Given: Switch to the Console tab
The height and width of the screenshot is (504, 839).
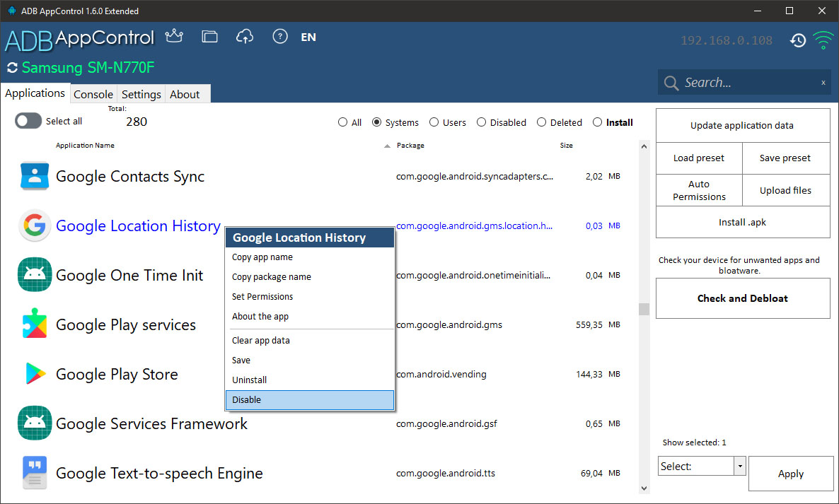Looking at the screenshot, I should [93, 94].
